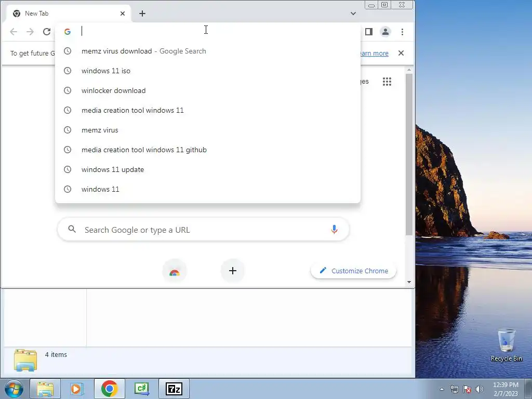Click the Chrome taskbar icon

point(109,389)
